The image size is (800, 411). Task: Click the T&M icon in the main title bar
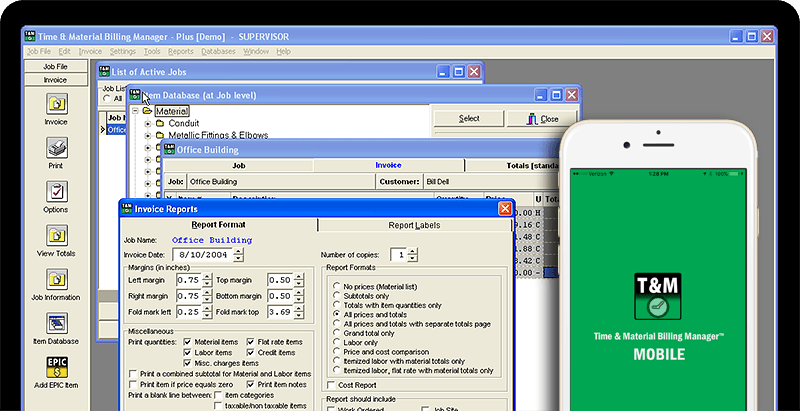pyautogui.click(x=31, y=37)
